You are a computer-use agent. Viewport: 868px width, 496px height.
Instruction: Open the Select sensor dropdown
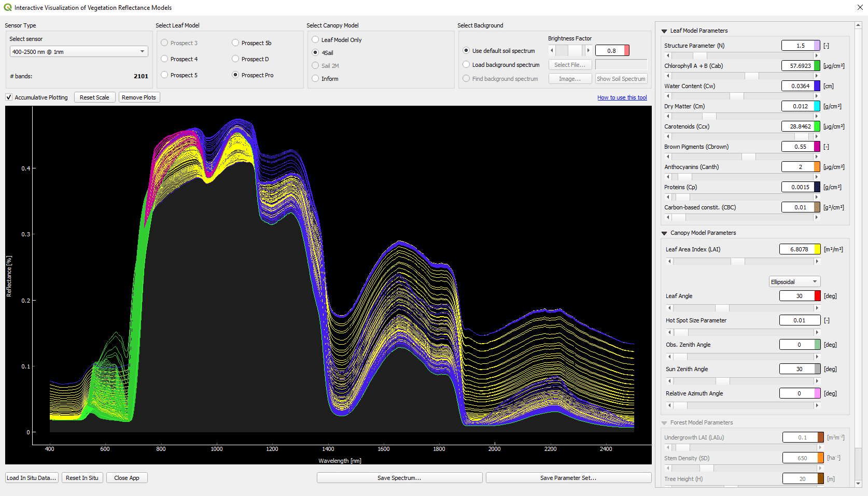[x=79, y=52]
